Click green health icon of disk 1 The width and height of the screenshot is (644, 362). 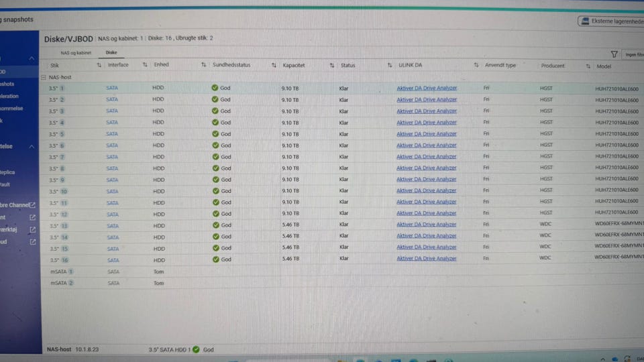click(x=215, y=87)
